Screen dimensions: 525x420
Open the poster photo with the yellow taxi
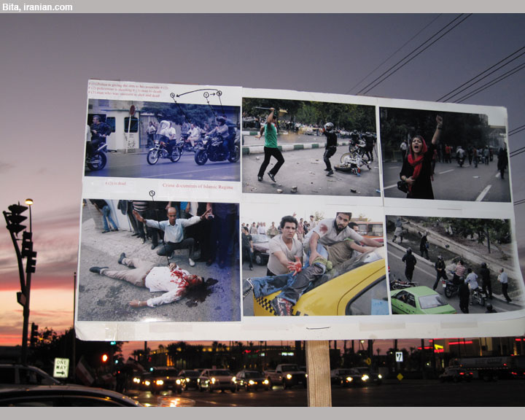pos(314,263)
